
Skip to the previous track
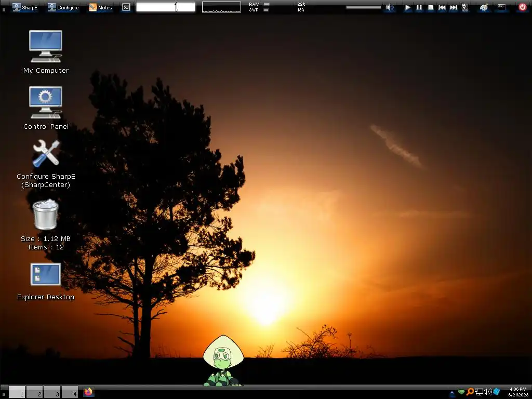pyautogui.click(x=442, y=7)
